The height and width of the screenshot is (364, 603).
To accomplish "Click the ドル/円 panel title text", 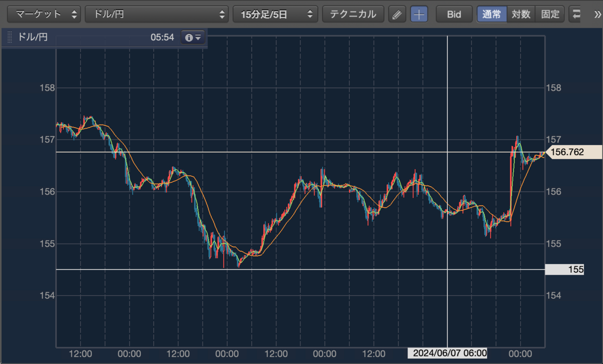I will (33, 37).
